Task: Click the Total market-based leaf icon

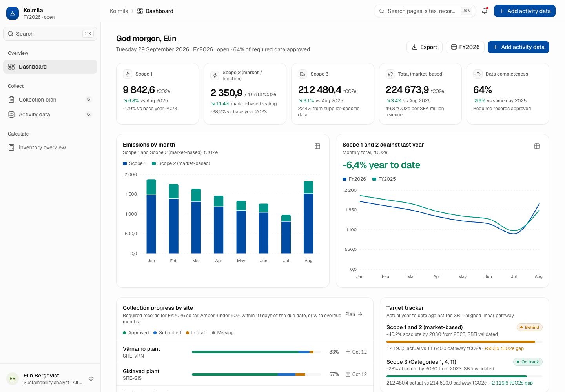Action: [390, 74]
